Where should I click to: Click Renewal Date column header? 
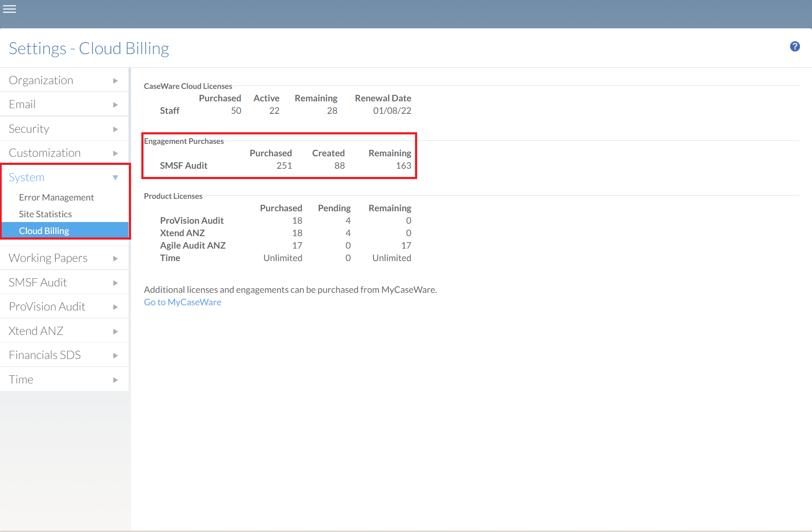[x=383, y=98]
